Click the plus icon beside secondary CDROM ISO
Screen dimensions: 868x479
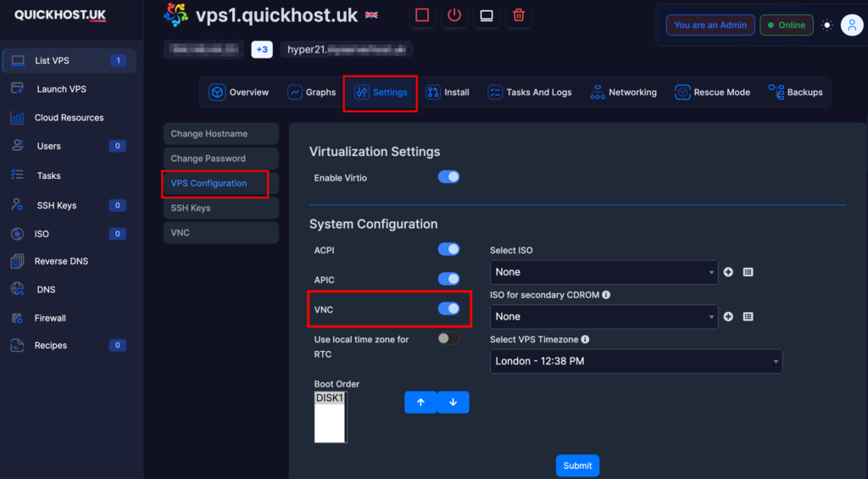728,317
